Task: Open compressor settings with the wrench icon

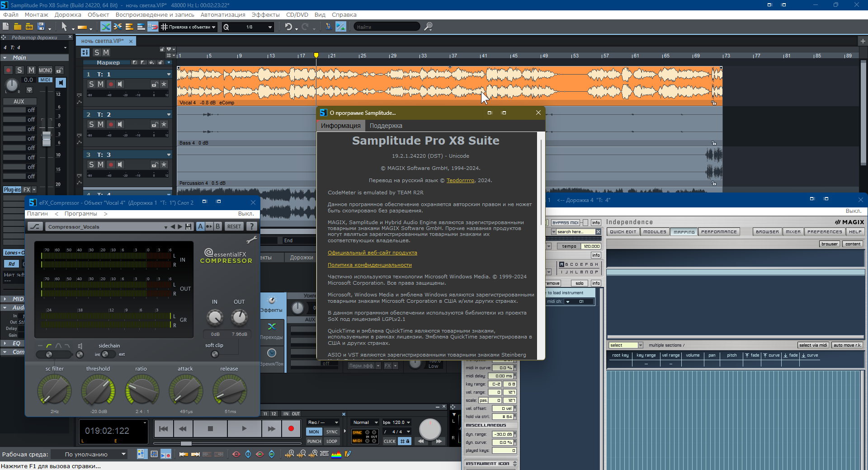Action: point(251,240)
